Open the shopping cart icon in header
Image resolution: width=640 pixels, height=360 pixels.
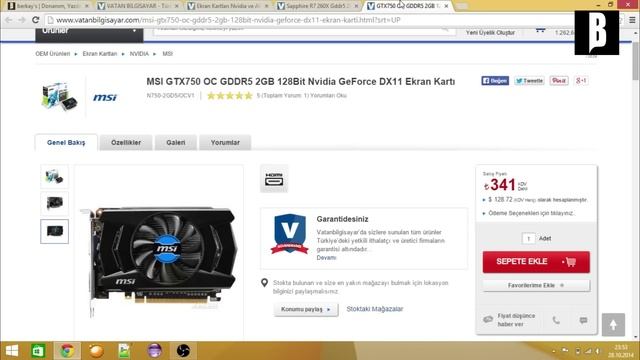540,30
